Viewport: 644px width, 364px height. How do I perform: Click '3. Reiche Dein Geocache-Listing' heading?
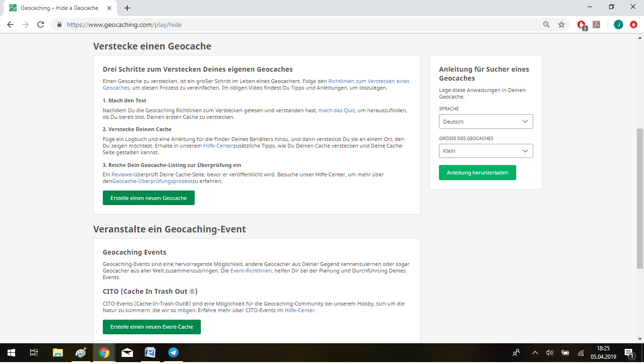(x=172, y=165)
